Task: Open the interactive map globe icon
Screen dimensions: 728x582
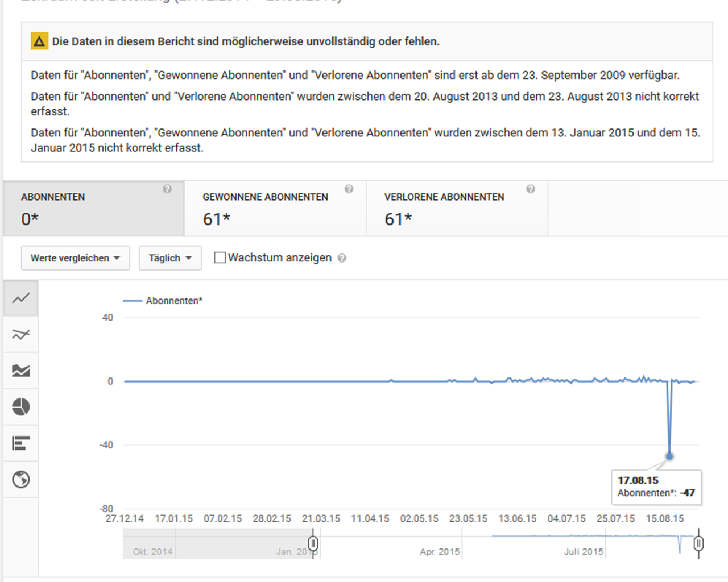Action: coord(21,480)
